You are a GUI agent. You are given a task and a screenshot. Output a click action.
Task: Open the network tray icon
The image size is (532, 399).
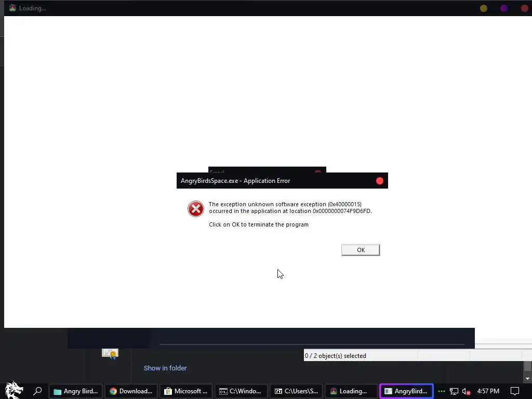454,391
